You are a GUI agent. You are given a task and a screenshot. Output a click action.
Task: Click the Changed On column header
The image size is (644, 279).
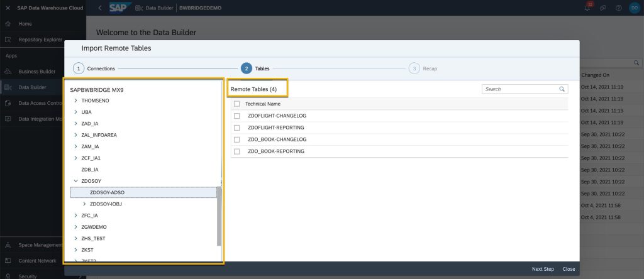tap(596, 75)
